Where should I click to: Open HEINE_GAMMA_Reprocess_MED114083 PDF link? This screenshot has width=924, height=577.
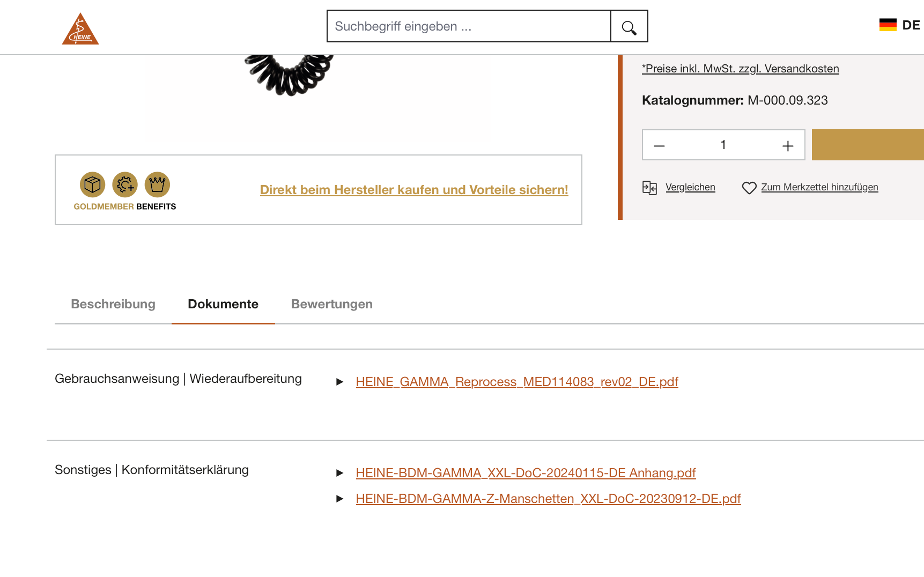517,382
